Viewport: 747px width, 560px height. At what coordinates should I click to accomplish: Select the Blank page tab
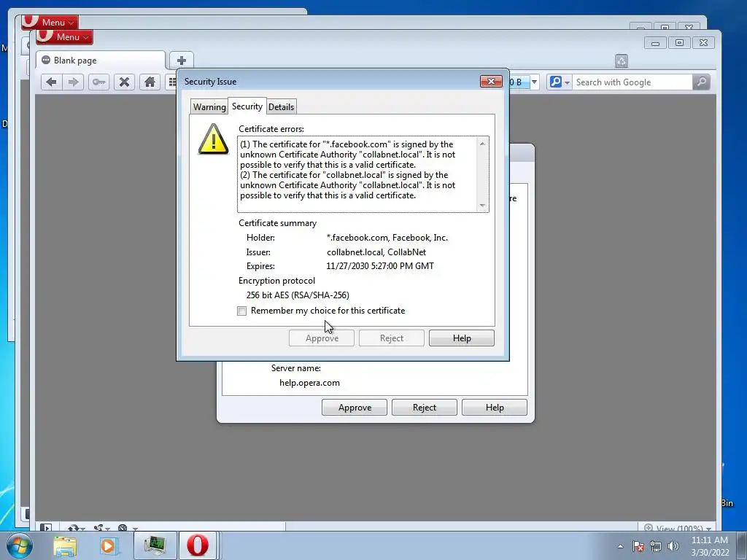click(101, 61)
